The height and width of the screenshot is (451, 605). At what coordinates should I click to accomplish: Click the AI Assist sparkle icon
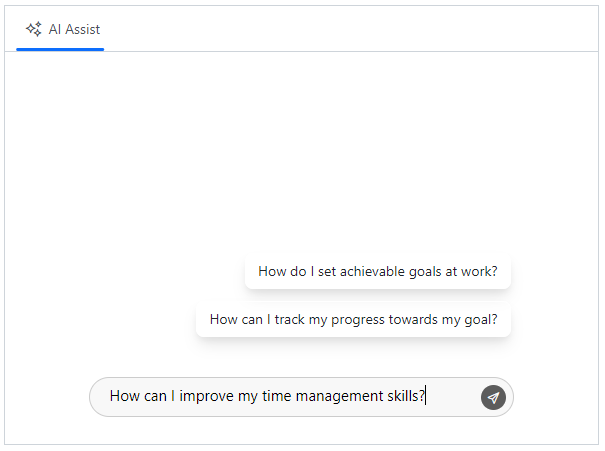tap(34, 29)
